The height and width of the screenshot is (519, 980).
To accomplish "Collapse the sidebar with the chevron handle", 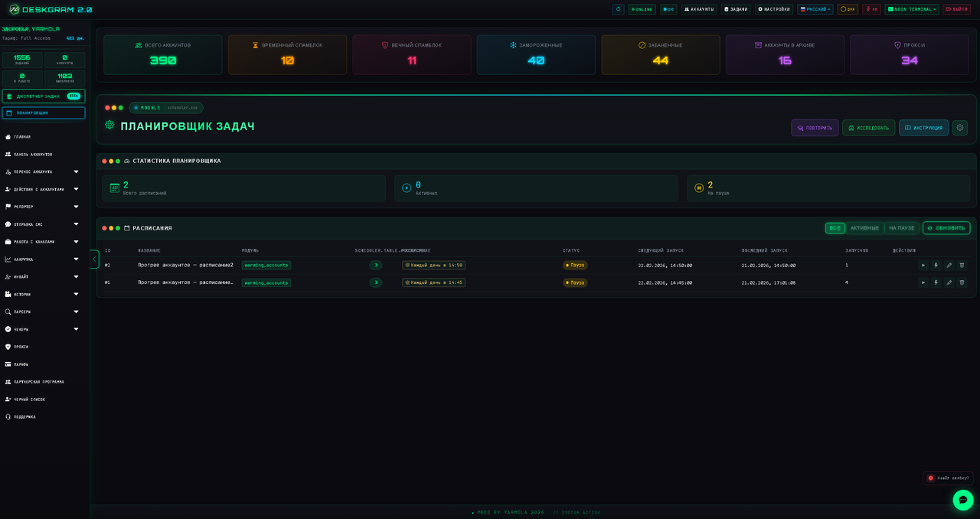I will tap(94, 259).
